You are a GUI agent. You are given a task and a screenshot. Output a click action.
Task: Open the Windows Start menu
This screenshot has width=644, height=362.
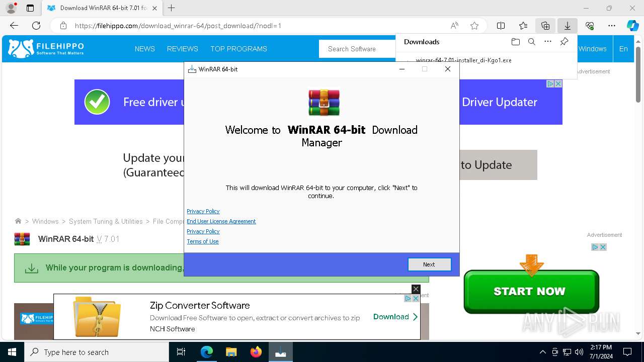tap(12, 352)
